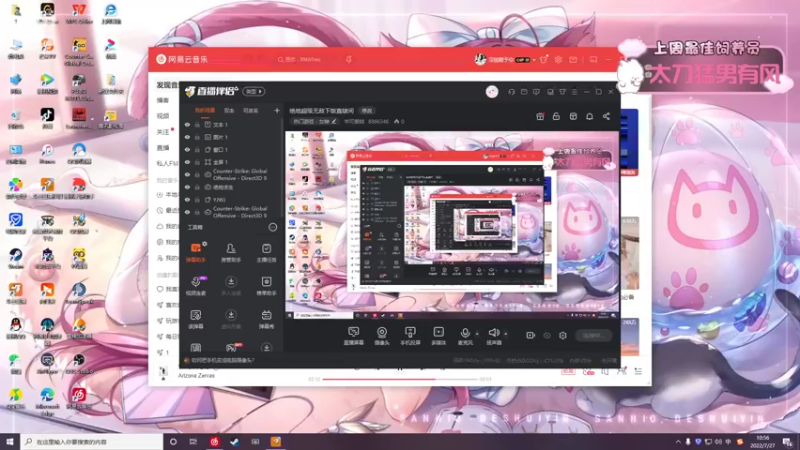The height and width of the screenshot is (450, 800).
Task: Click the 修改 button next to the stream title
Action: pyautogui.click(x=367, y=110)
